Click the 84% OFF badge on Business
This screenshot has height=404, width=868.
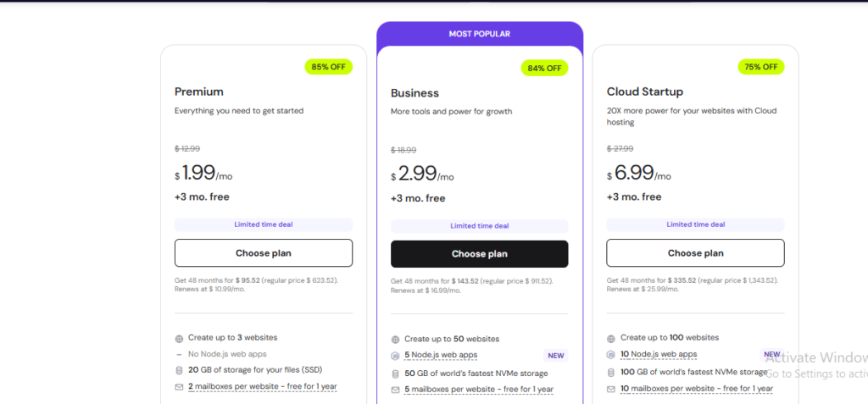click(x=544, y=68)
